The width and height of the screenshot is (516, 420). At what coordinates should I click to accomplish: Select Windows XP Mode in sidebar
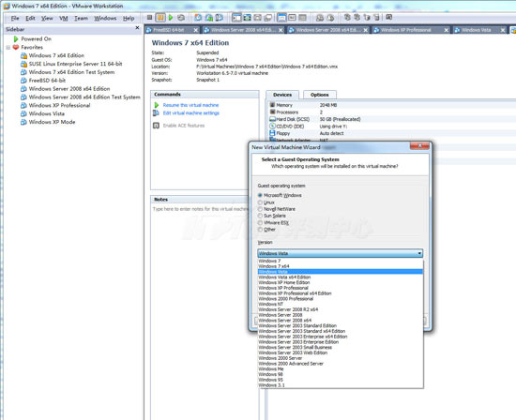[52, 122]
